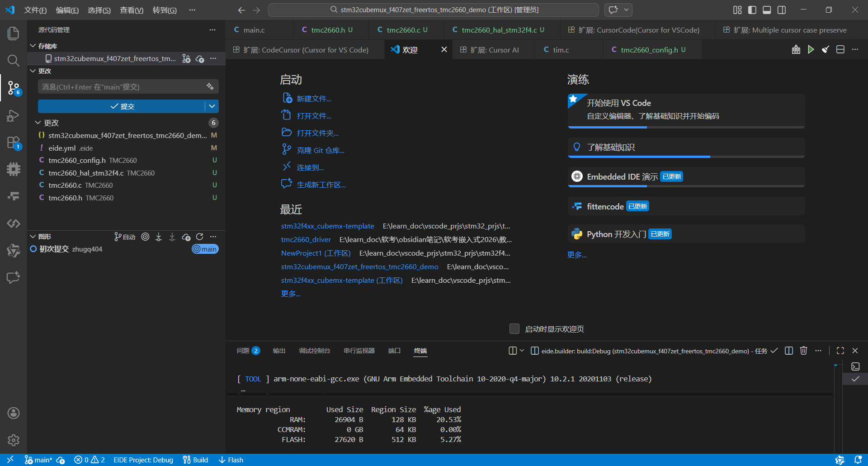Image resolution: width=868 pixels, height=466 pixels.
Task: Click the go to current history item target icon
Action: pos(145,237)
